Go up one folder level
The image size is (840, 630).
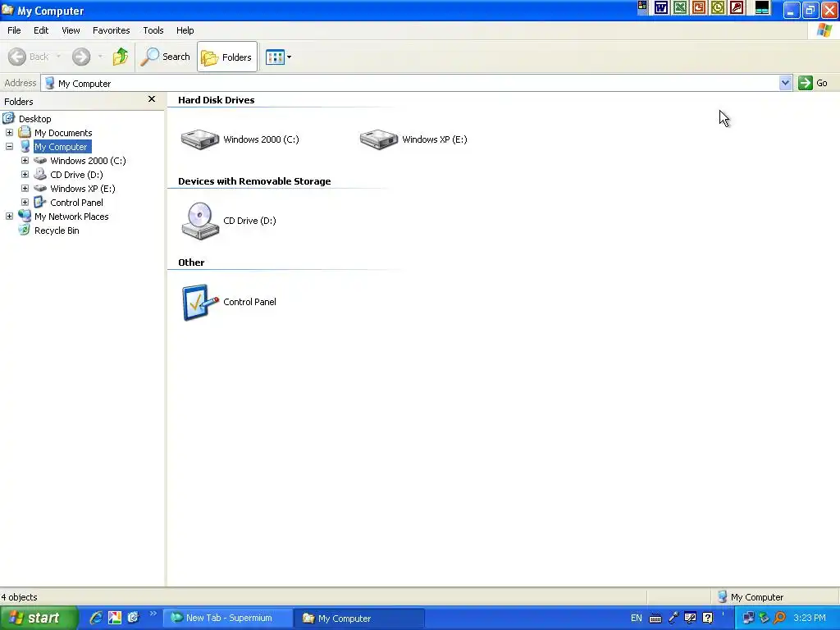click(121, 57)
